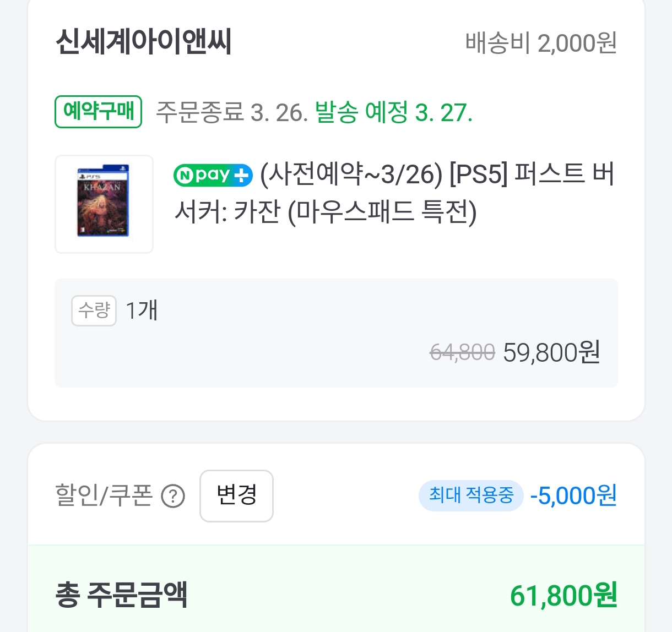Screen dimensions: 672x632
Task: Tap the 수량 label badge
Action: [x=94, y=310]
